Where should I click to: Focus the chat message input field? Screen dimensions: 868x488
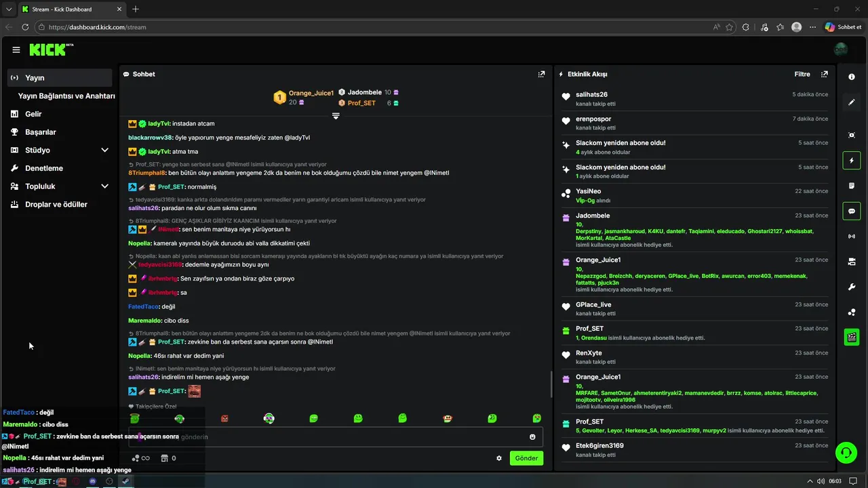[x=336, y=437]
